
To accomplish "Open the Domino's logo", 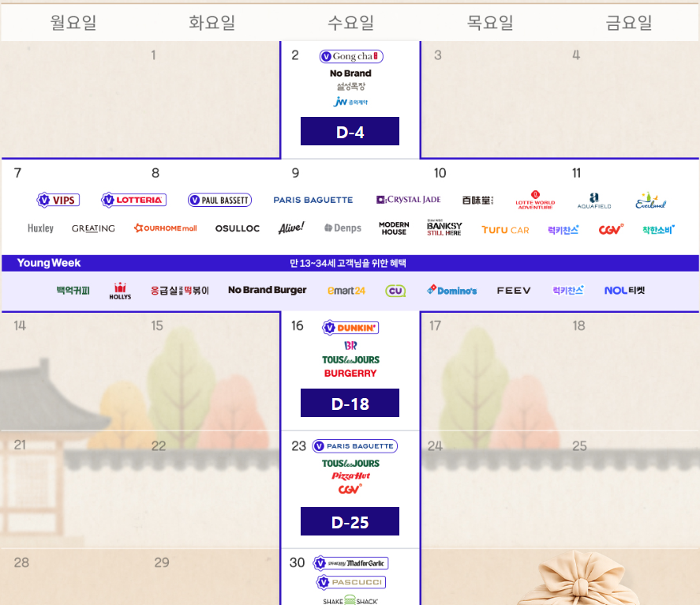I will tap(451, 290).
